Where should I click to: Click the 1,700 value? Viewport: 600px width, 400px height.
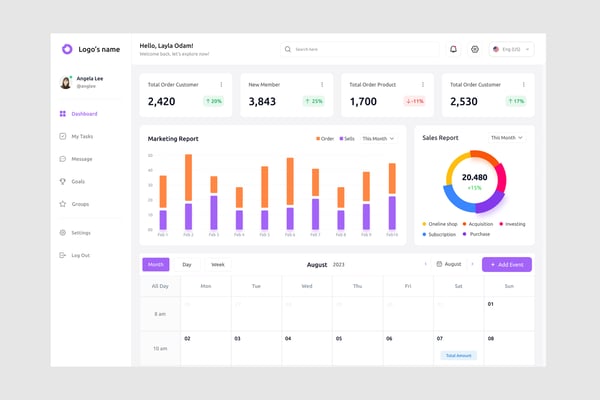[x=363, y=101]
